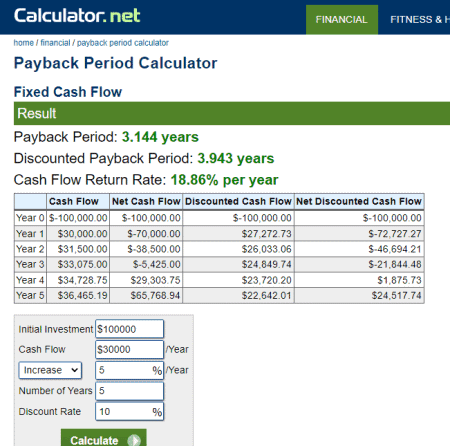Viewport: 450px width, 446px height.
Task: Select the Payback Period Calculator heading
Action: point(115,63)
